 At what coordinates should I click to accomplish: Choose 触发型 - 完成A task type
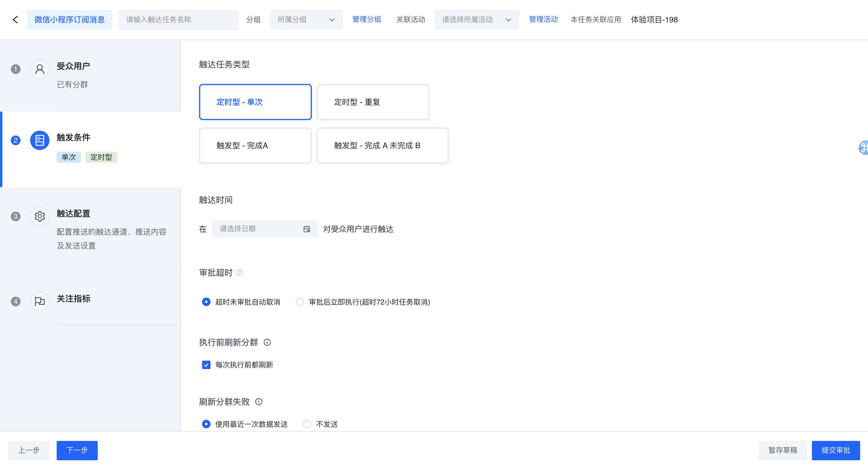[x=255, y=145]
